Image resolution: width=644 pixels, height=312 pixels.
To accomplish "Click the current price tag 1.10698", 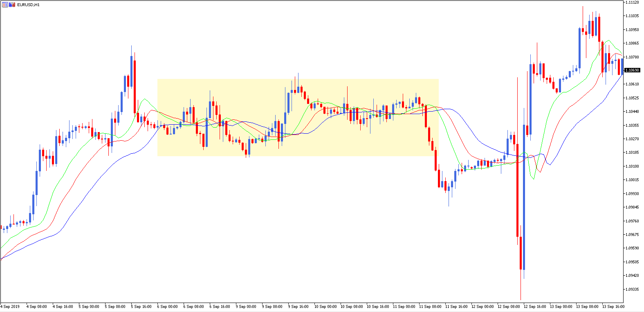I will [x=632, y=70].
